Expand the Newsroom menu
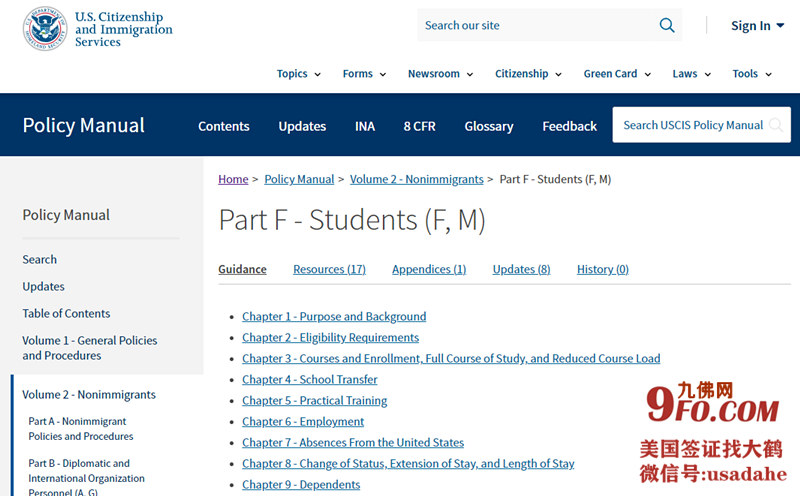 pyautogui.click(x=440, y=74)
